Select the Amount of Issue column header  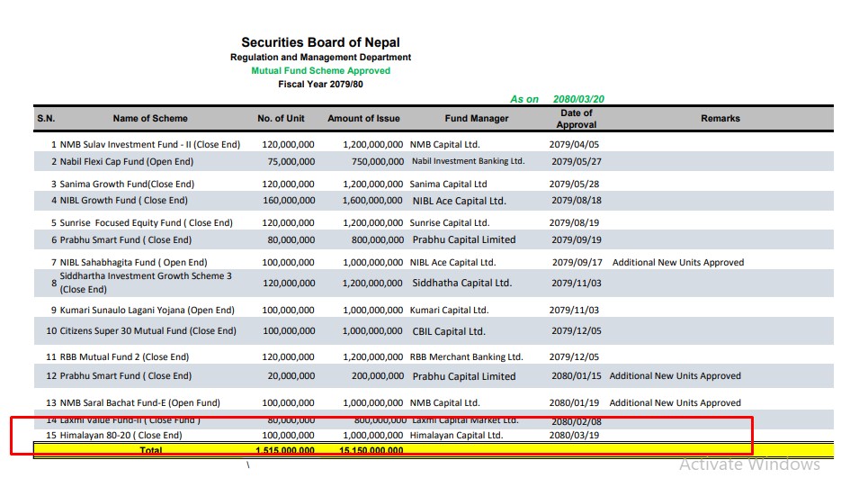[363, 118]
